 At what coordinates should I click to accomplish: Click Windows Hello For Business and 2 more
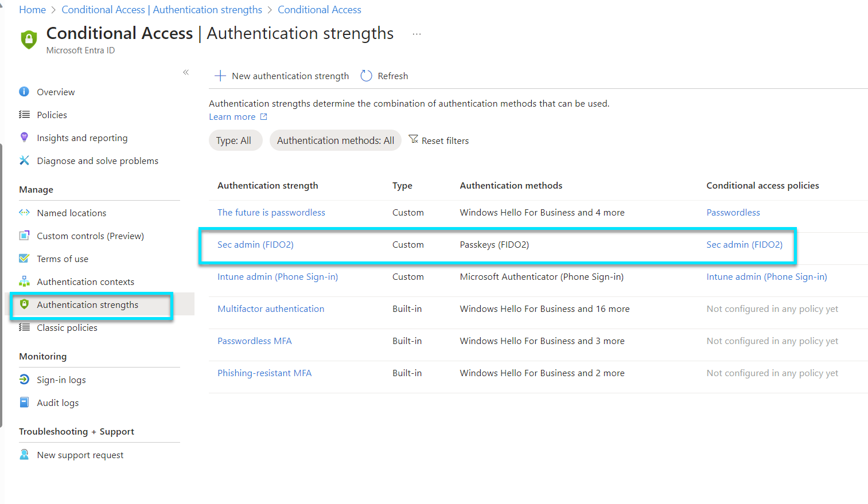click(542, 373)
